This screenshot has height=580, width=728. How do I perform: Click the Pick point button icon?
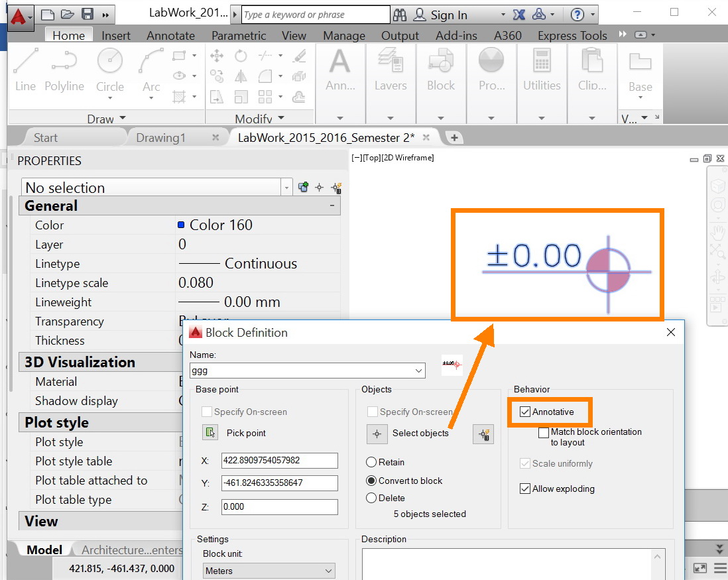210,433
